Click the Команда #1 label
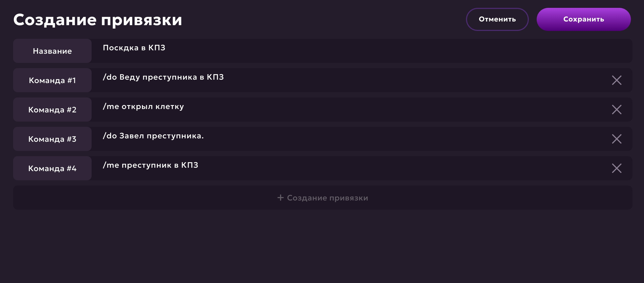Viewport: 644px width, 283px height. [x=52, y=80]
